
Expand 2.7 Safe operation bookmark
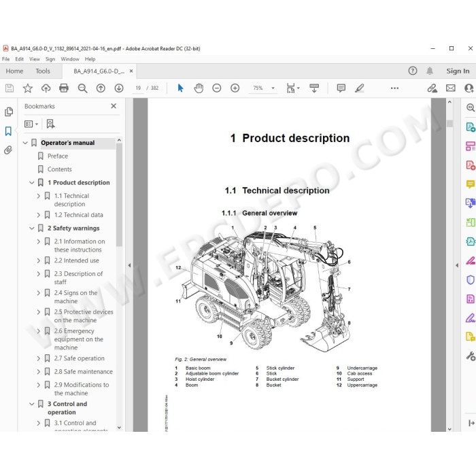[x=39, y=358]
